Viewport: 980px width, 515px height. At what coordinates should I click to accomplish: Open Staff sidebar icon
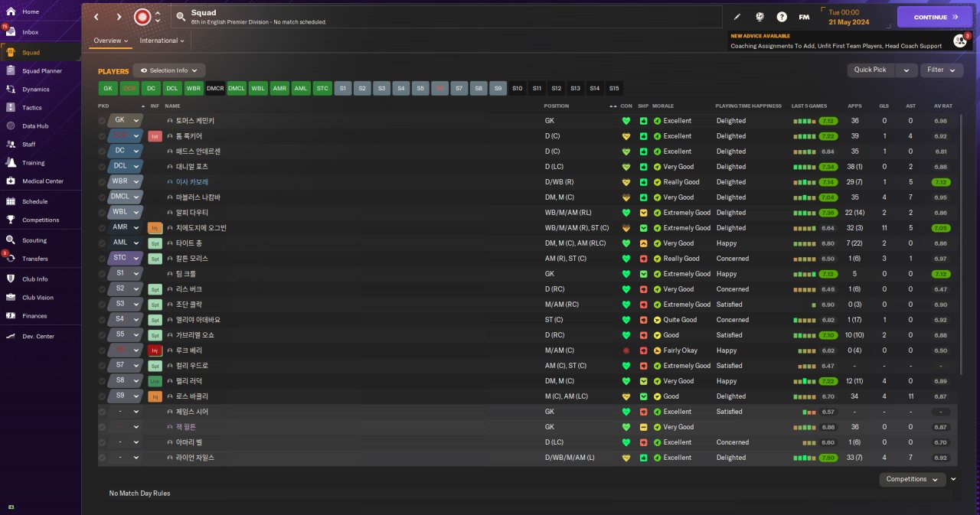click(x=11, y=144)
